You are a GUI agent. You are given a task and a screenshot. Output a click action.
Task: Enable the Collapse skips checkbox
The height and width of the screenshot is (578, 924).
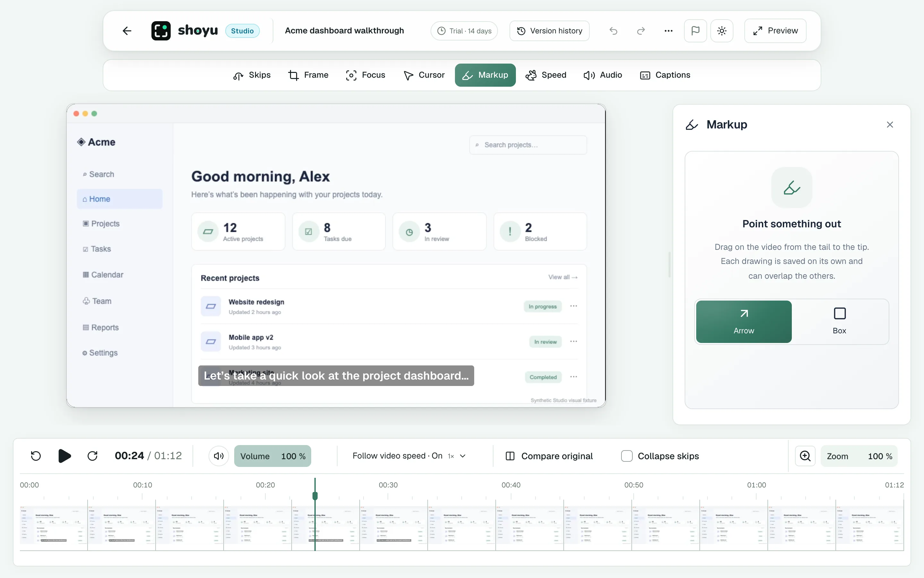point(627,456)
